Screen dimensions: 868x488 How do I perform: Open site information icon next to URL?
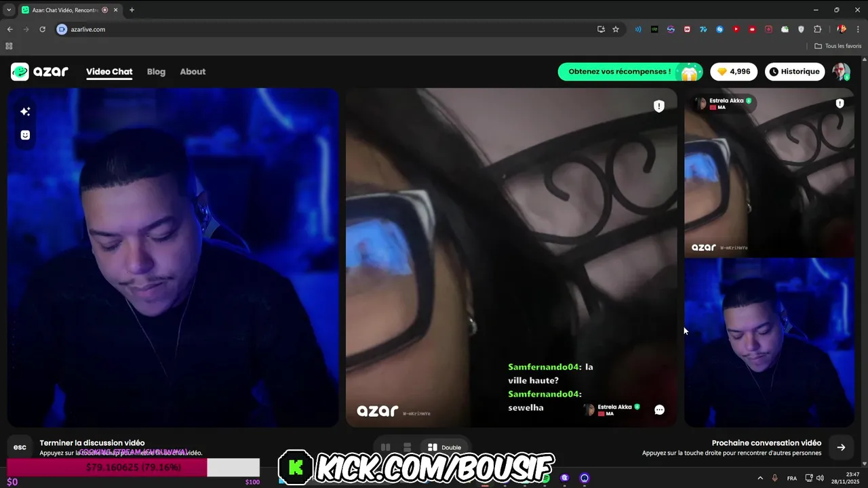[x=62, y=29]
